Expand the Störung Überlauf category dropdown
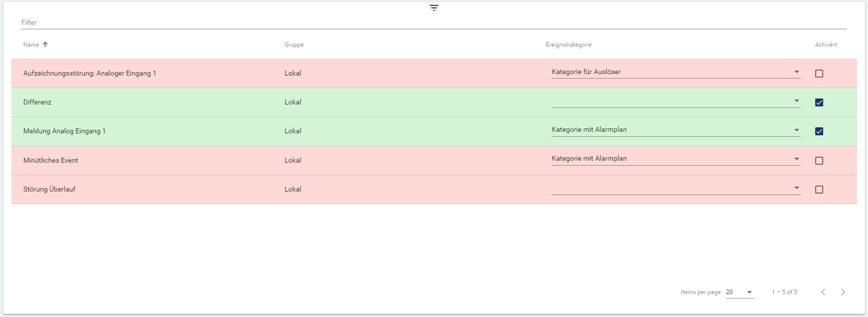The height and width of the screenshot is (317, 868). coord(675,188)
